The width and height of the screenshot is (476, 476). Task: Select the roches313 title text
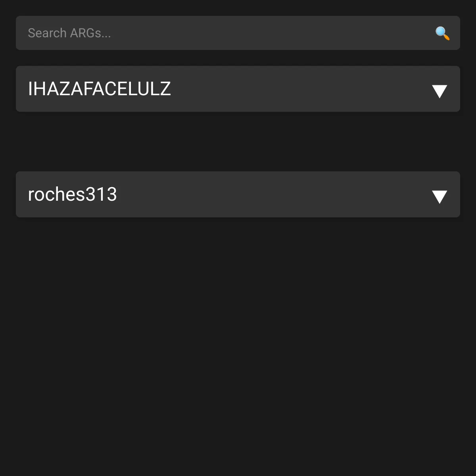coord(73,194)
